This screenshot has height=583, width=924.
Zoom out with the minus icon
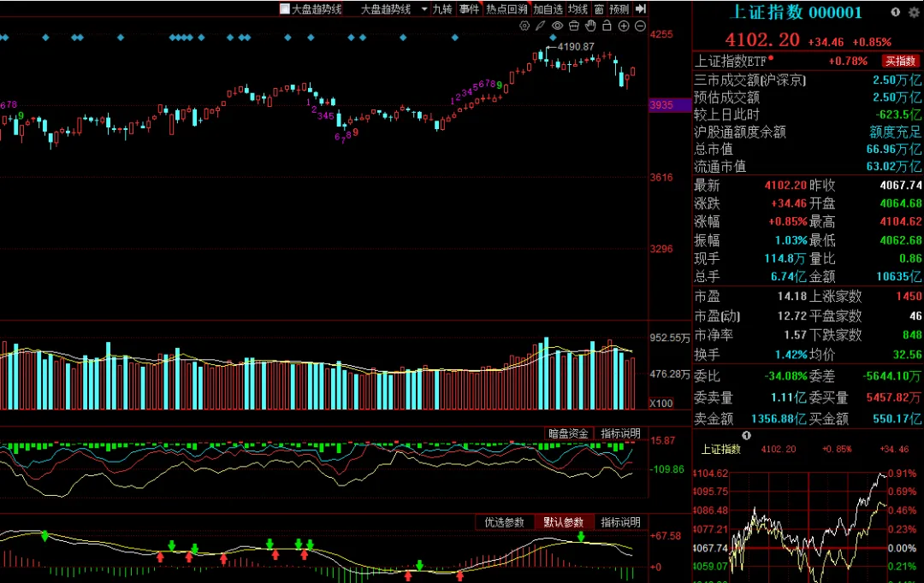coord(640,26)
